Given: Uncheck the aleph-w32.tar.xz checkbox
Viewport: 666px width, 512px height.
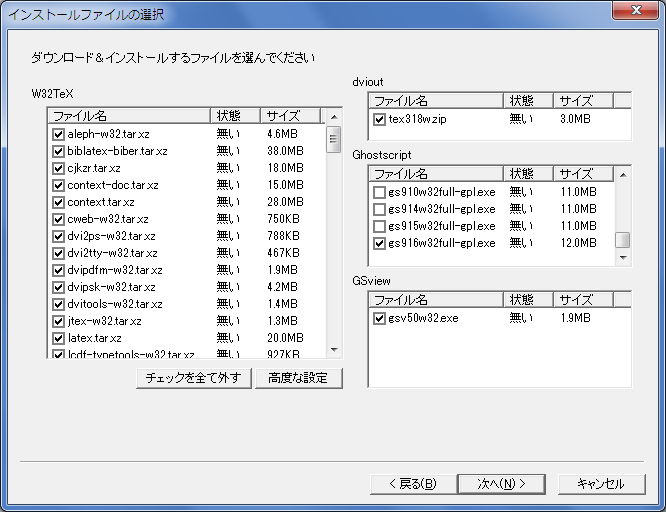Looking at the screenshot, I should [58, 134].
